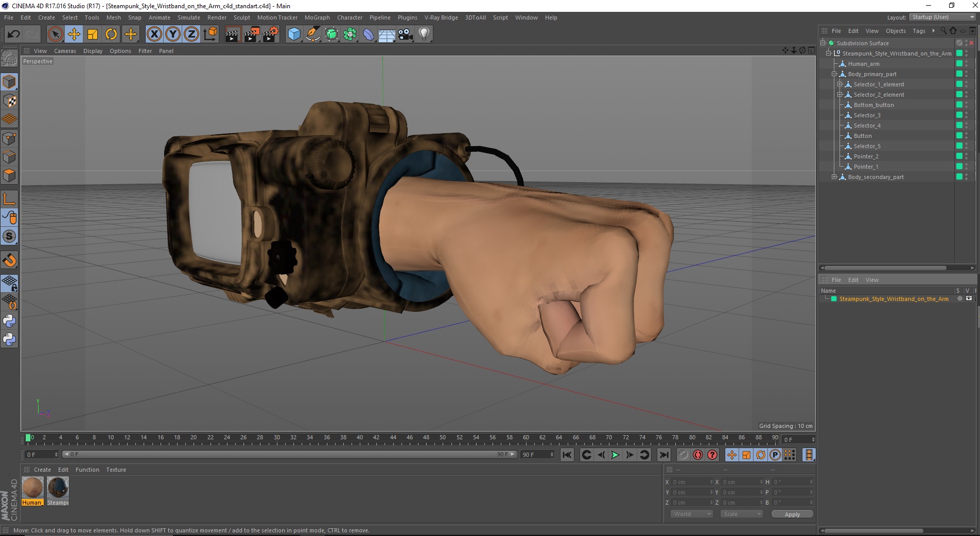Add a Camera object
This screenshot has height=536, width=980.
pos(406,34)
